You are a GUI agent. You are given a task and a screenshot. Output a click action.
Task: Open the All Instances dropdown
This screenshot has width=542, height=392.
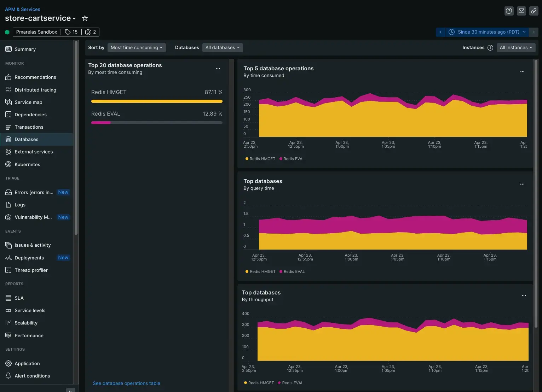coord(515,48)
